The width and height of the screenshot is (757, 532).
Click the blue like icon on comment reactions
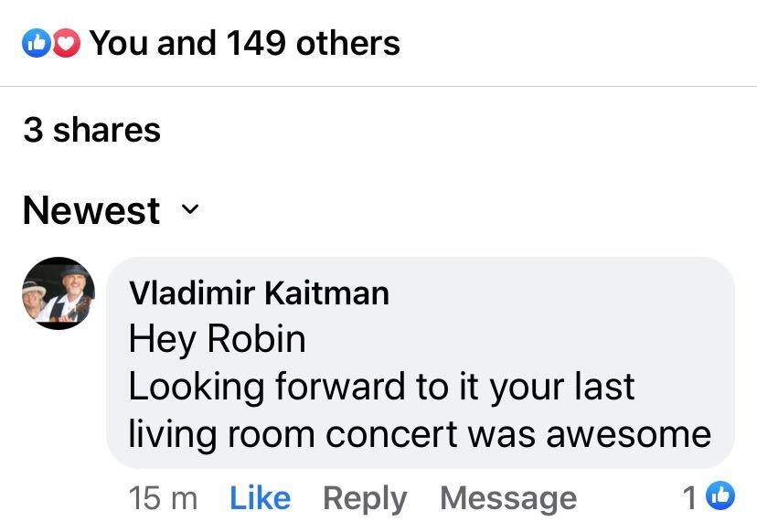click(x=721, y=496)
